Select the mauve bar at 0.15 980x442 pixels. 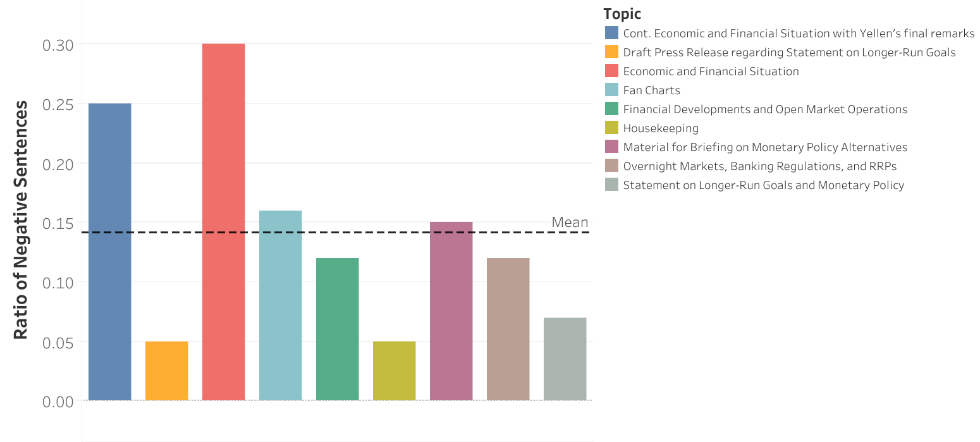click(451, 311)
